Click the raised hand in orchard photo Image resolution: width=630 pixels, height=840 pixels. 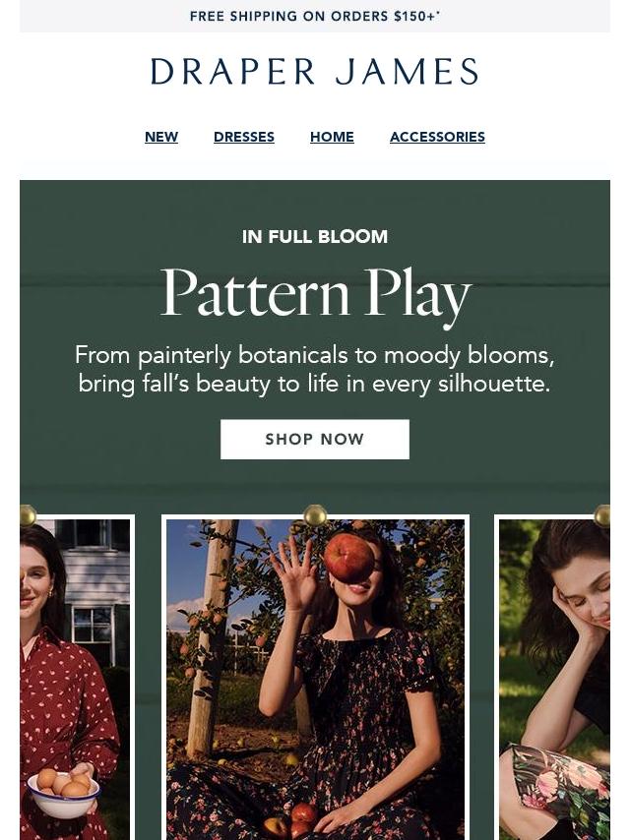tap(293, 571)
